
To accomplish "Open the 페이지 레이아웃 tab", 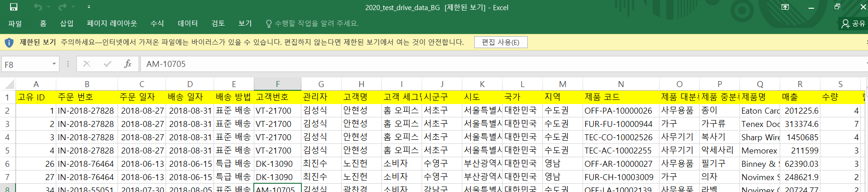I will pos(112,23).
